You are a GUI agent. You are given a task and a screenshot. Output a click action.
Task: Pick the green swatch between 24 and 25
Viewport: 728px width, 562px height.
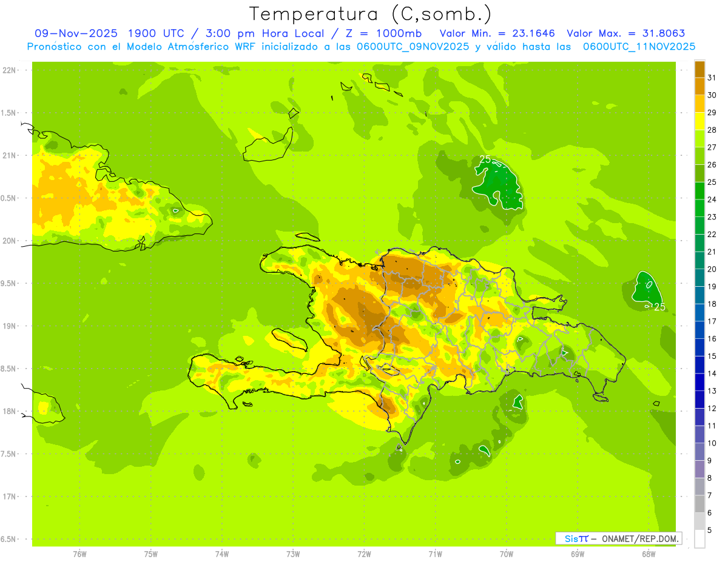pyautogui.click(x=699, y=191)
